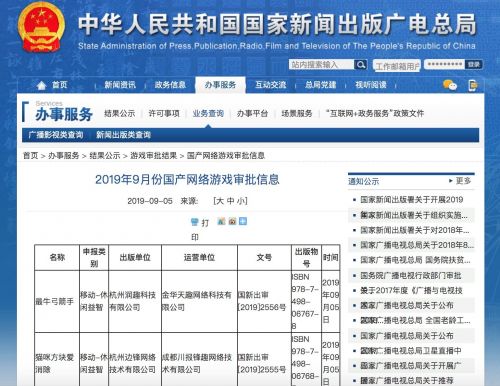Focus the 站内搜索输入 search box
This screenshot has height=386, width=500.
click(321, 65)
